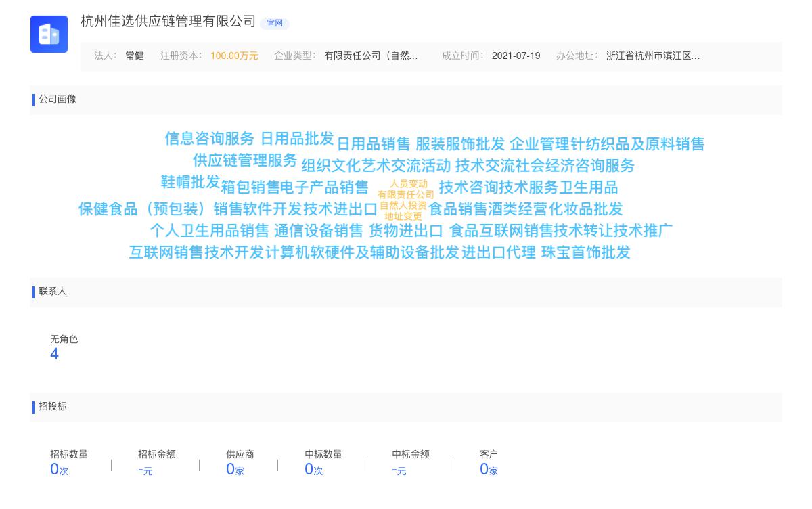Click orange tag 自然人投资
The image size is (812, 509).
(403, 206)
